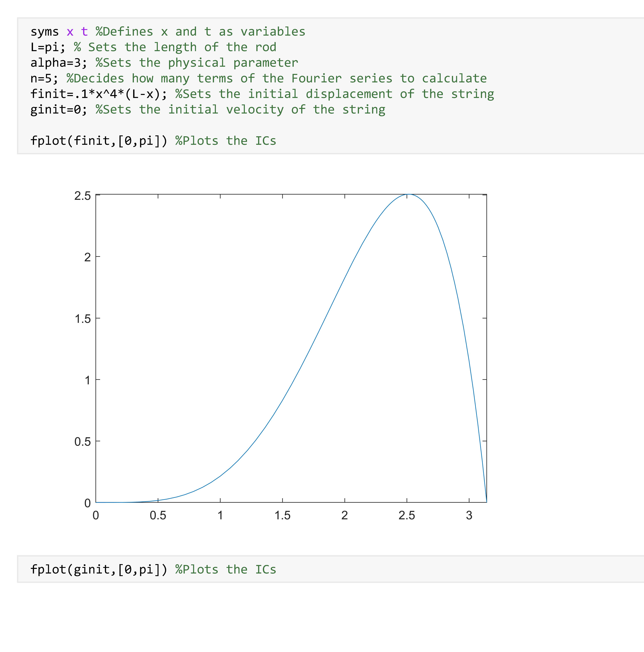Click the x-axis tick label '0.5'
This screenshot has width=644, height=652.
point(158,515)
